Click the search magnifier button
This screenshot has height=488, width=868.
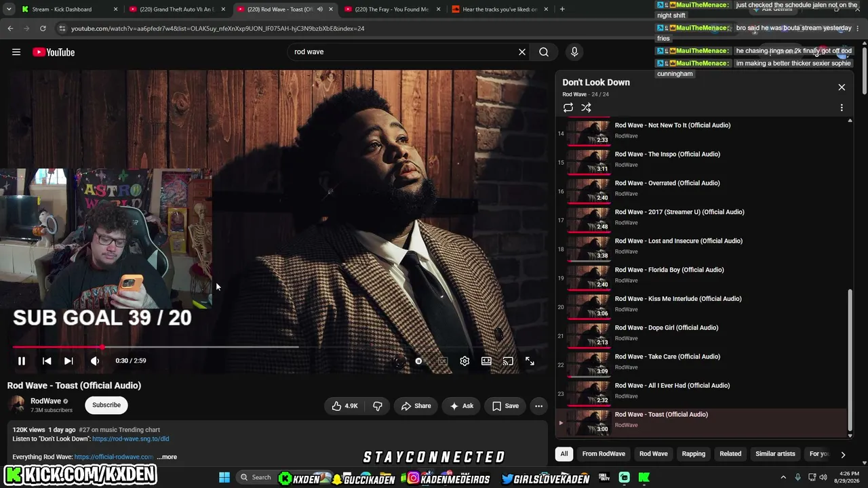[544, 52]
